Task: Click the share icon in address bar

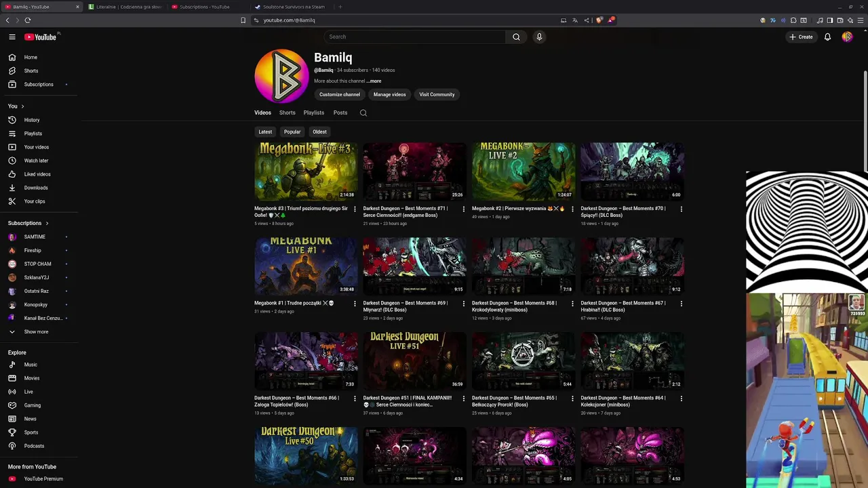Action: (587, 20)
